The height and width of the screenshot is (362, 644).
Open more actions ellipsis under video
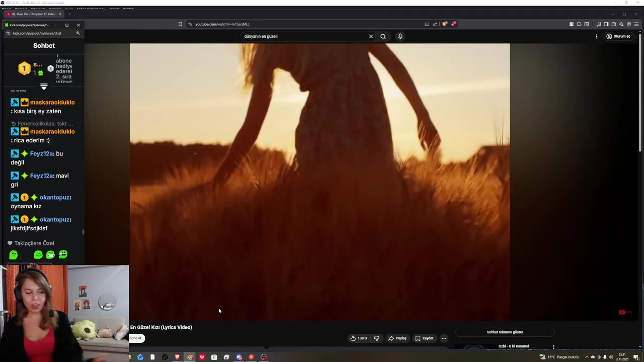(444, 338)
